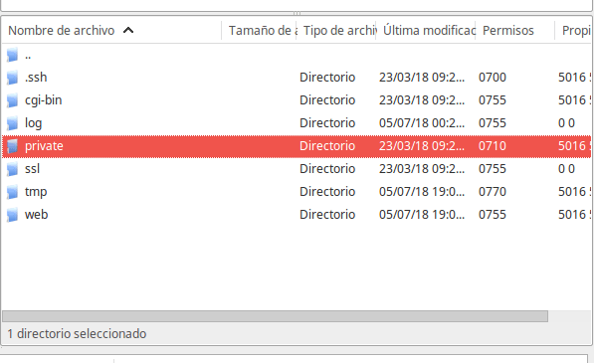Select the ssl folder icon
This screenshot has height=364, width=597.
point(12,169)
